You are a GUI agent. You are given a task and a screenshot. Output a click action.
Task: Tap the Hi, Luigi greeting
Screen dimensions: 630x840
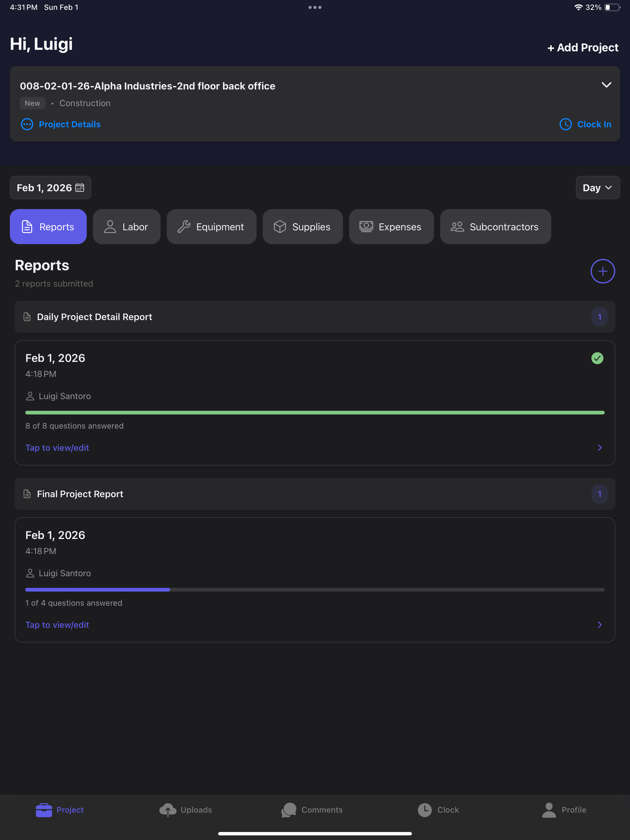point(42,44)
